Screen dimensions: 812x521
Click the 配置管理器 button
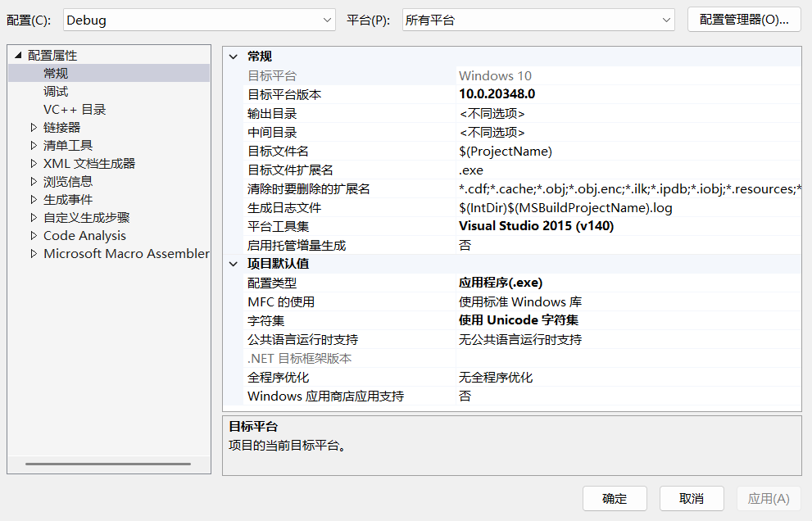743,20
